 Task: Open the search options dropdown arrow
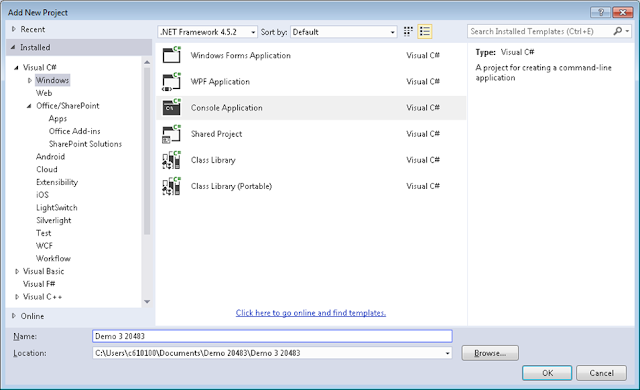coord(627,31)
